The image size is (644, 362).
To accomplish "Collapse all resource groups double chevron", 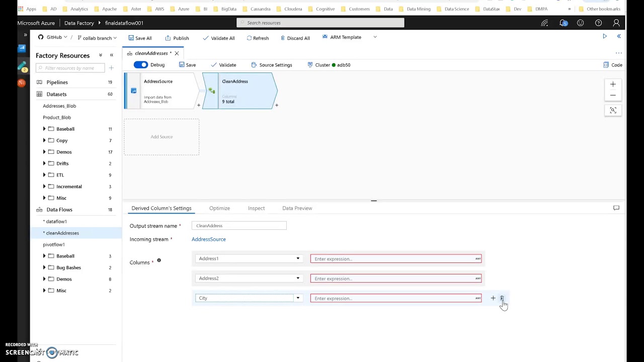I will (100, 55).
